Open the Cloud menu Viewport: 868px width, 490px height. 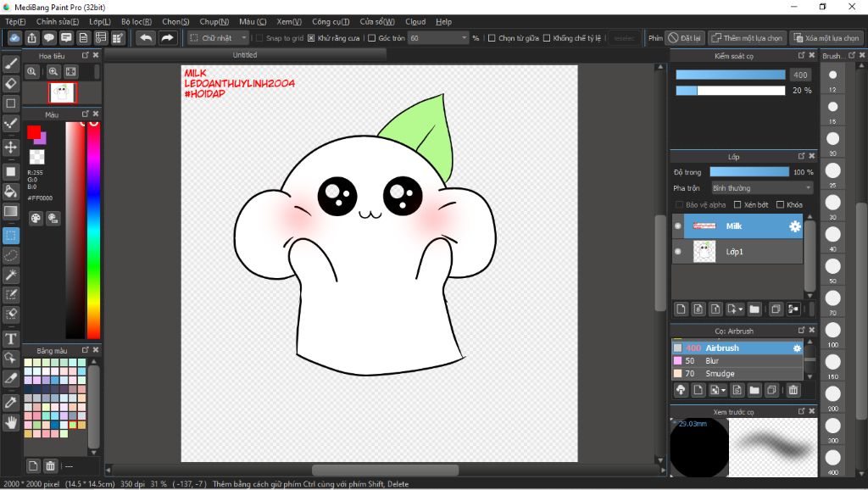(x=415, y=21)
